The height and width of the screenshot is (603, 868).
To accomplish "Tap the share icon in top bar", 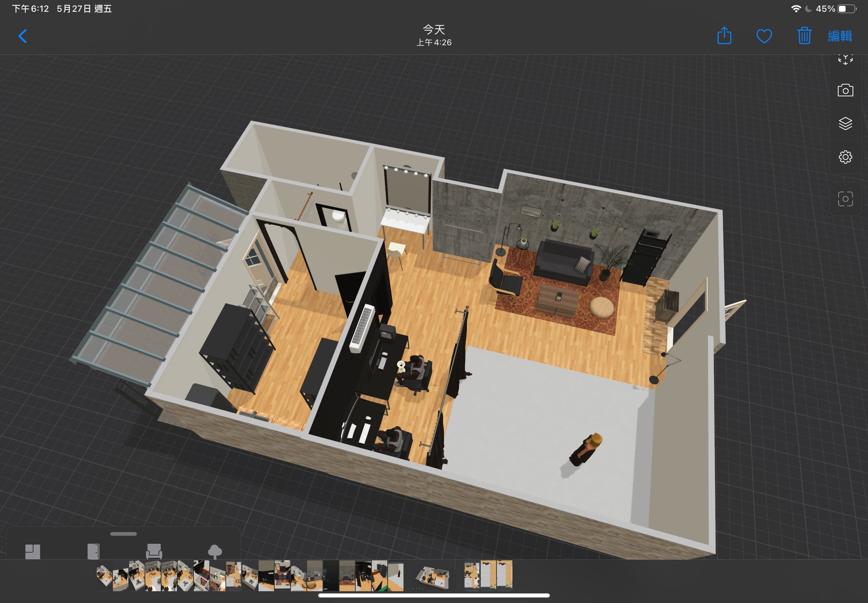I will tap(724, 36).
